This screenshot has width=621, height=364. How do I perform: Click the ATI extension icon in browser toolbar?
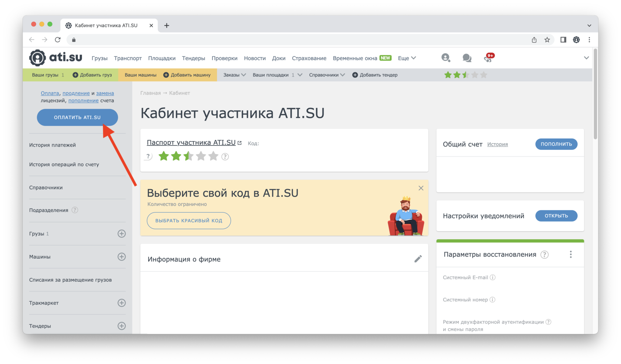pos(576,40)
